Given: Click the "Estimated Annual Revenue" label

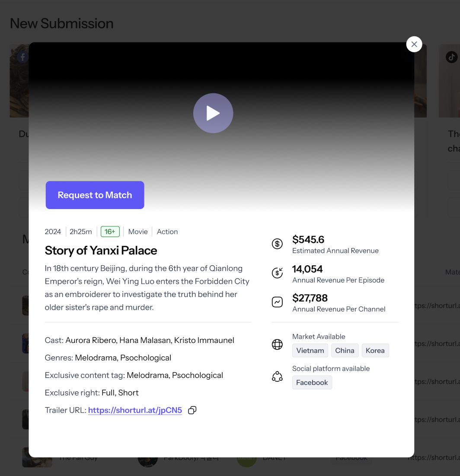Looking at the screenshot, I should [x=335, y=251].
